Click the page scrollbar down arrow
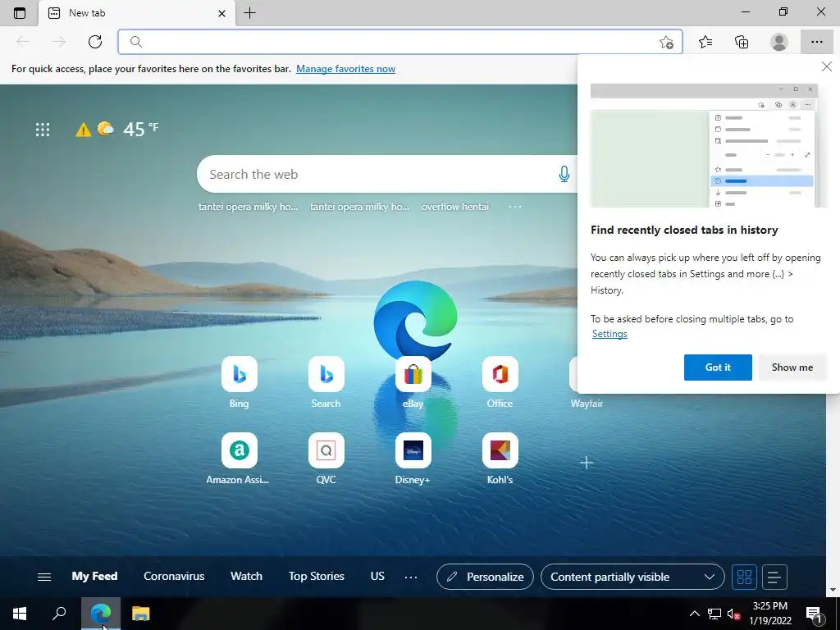 click(x=833, y=590)
